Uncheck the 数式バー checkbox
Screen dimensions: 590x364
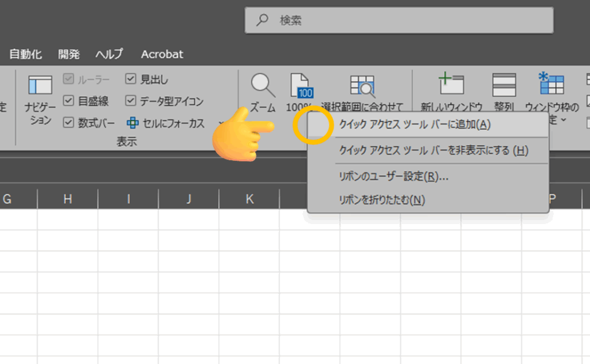point(69,123)
